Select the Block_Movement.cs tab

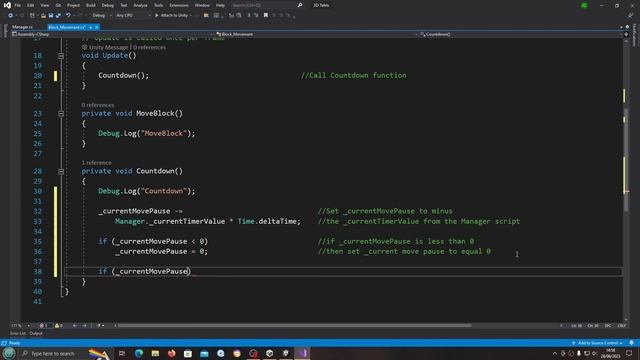point(67,27)
